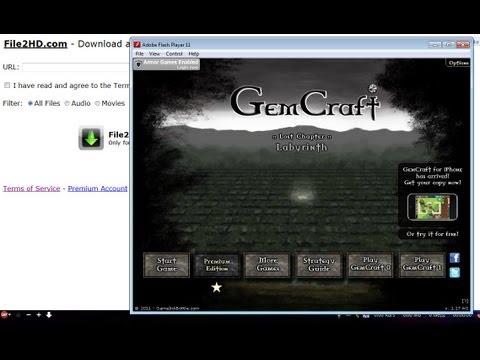Viewport: 480px width, 360px height.
Task: Click the Or try it for free button
Action: [432, 234]
